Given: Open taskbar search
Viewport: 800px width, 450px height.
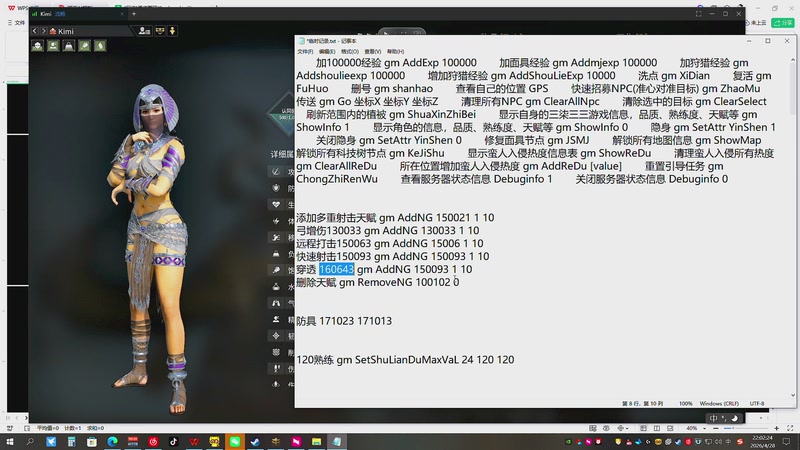Looking at the screenshot, I should pos(30,442).
